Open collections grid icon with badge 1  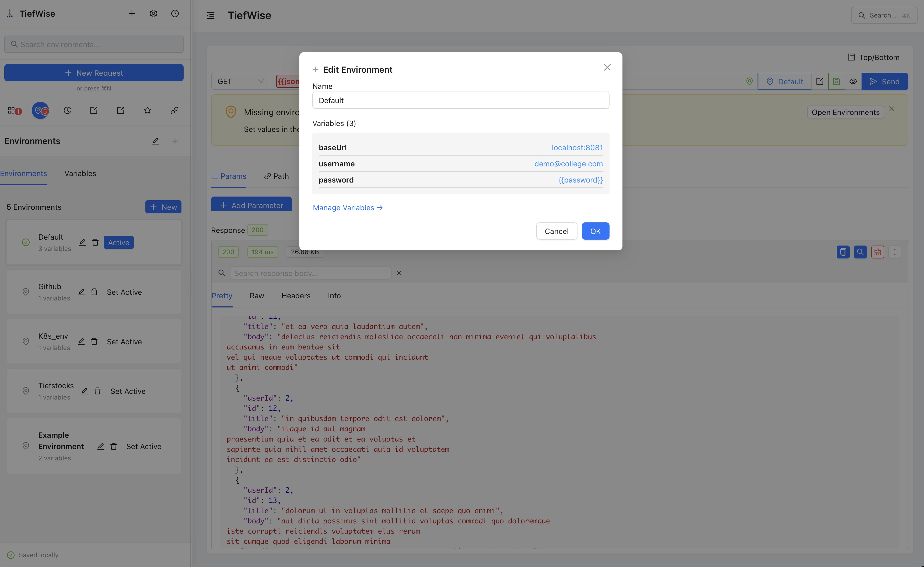[14, 111]
